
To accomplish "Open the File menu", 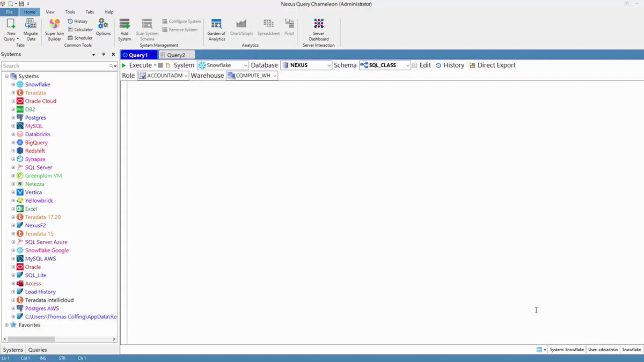I will [x=9, y=12].
